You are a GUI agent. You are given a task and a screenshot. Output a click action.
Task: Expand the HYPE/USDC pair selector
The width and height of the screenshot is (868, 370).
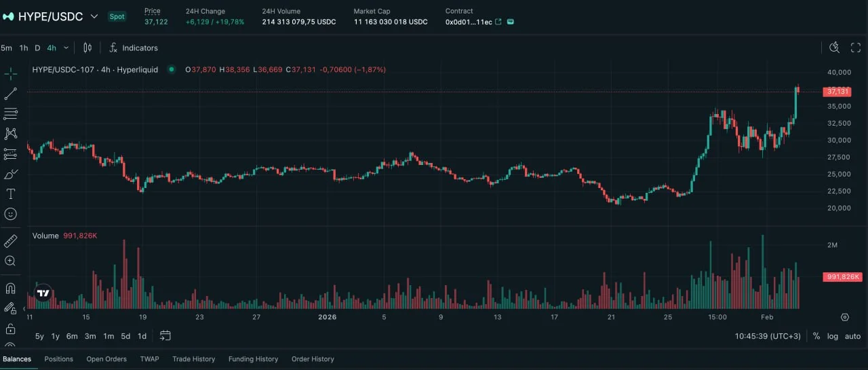coord(94,16)
